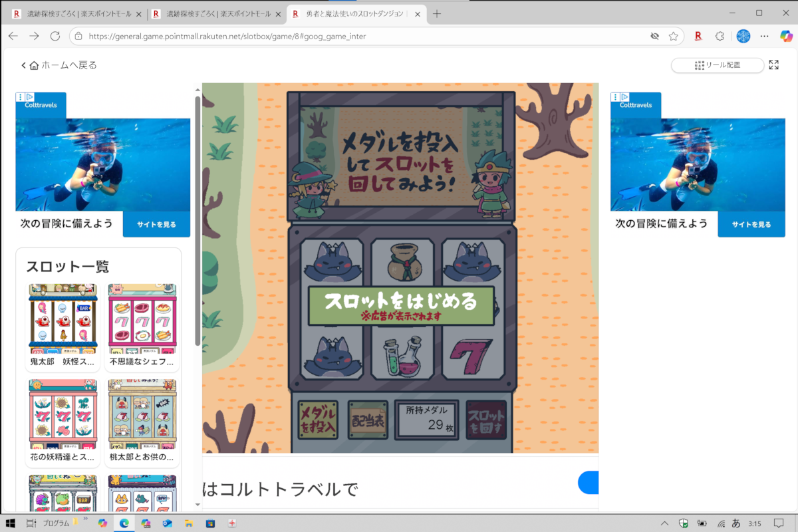Open Microsoft Store from the taskbar
The image size is (798, 532).
coord(210,523)
